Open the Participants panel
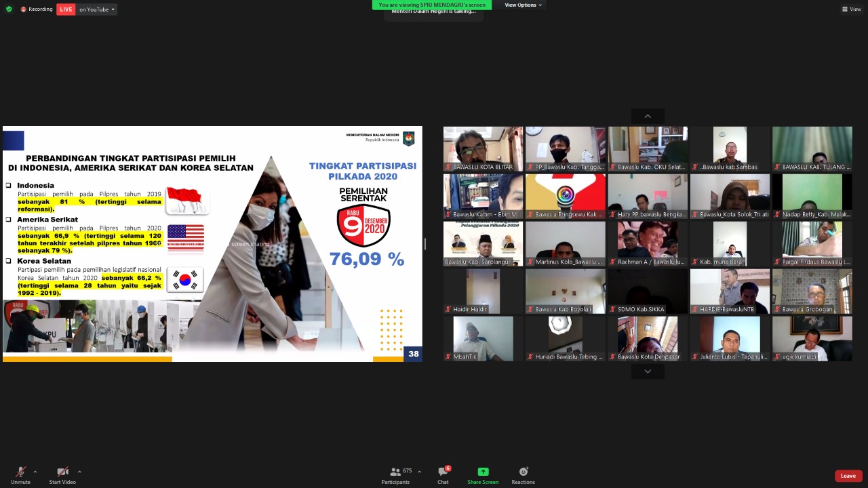Viewport: 868px width, 488px height. point(396,475)
